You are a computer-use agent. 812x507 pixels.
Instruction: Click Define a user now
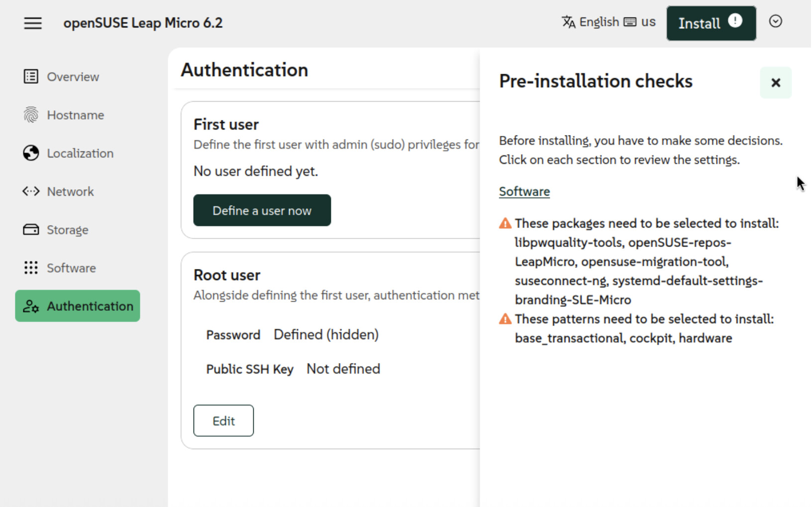(262, 210)
